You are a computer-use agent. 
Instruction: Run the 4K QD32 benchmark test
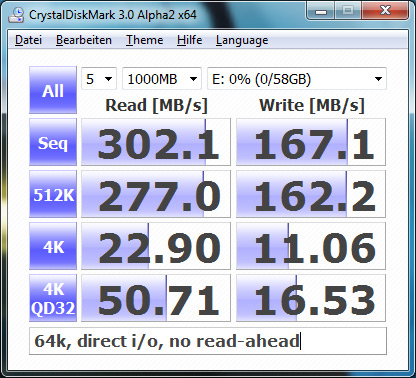tap(53, 298)
